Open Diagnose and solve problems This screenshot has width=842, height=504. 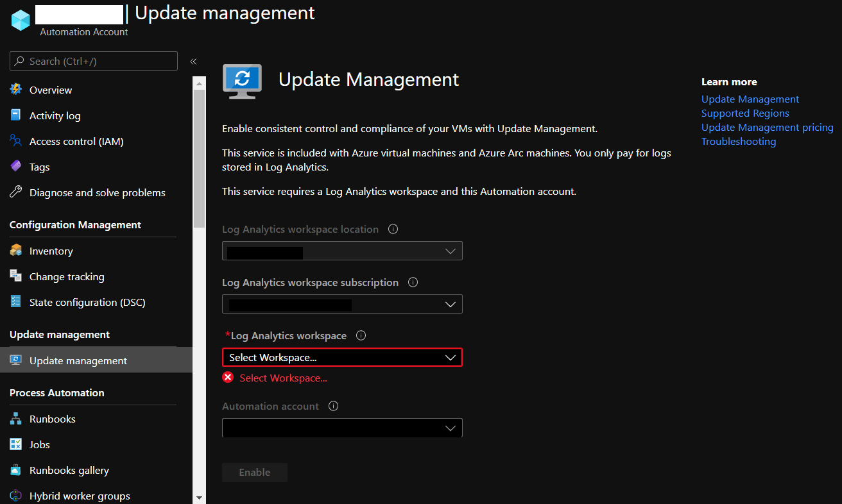tap(96, 192)
